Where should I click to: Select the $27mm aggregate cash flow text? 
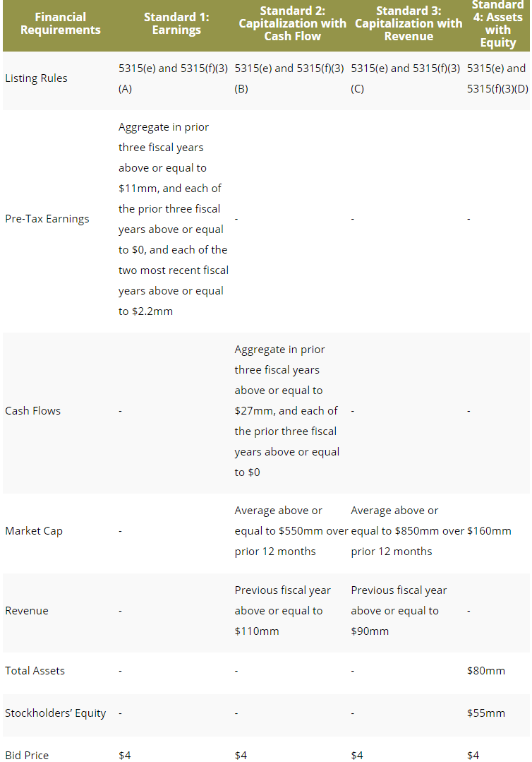(x=250, y=411)
